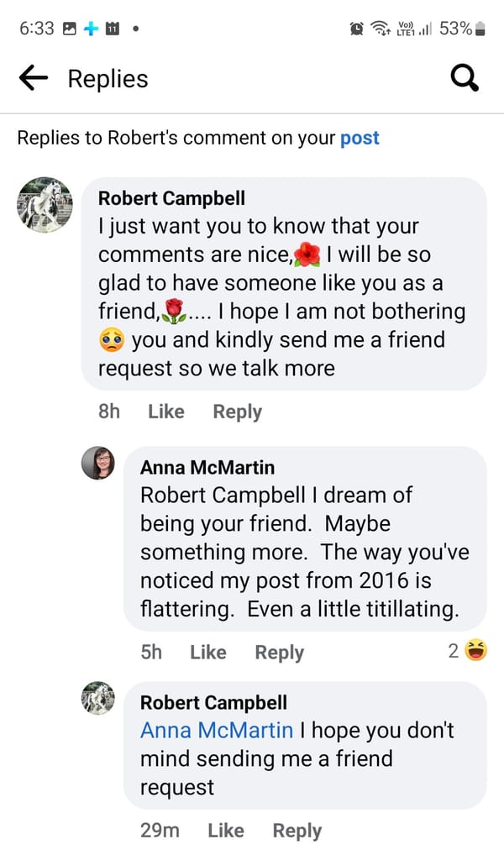Image resolution: width=504 pixels, height=855 pixels.
Task: Tap the laughing reaction emoji
Action: click(476, 649)
